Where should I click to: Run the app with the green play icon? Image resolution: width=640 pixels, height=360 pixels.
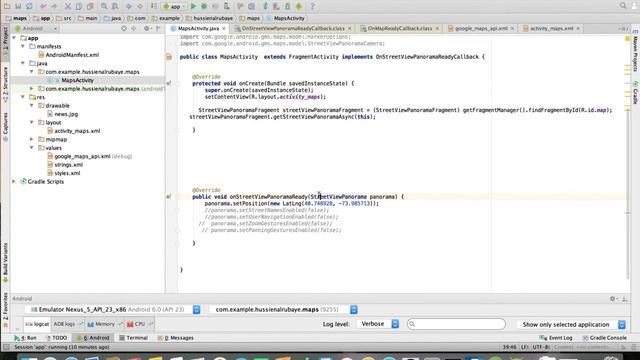[193, 6]
